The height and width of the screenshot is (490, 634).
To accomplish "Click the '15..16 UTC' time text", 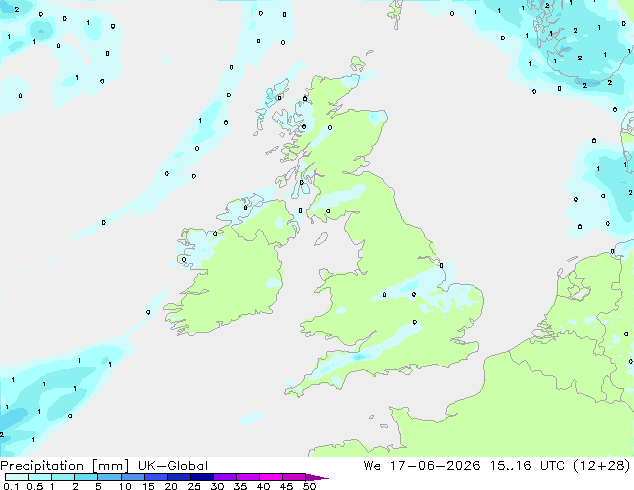I will (526, 466).
